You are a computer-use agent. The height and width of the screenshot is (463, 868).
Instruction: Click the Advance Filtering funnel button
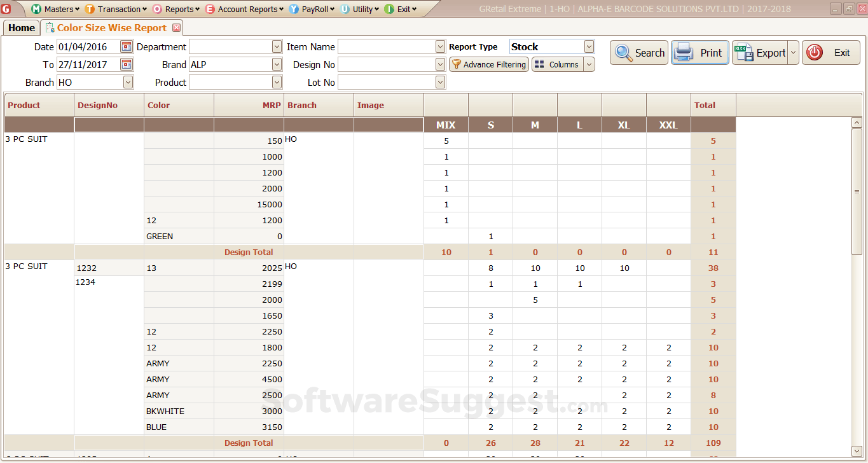click(488, 64)
